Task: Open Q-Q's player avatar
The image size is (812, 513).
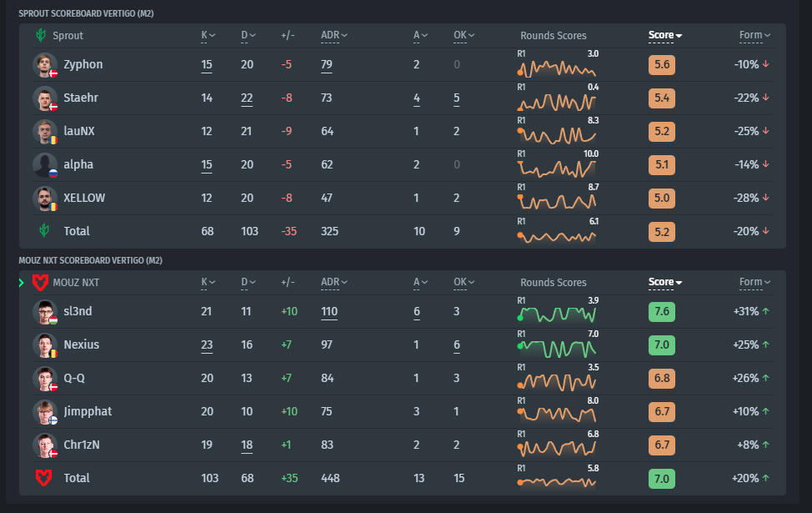Action: point(45,378)
